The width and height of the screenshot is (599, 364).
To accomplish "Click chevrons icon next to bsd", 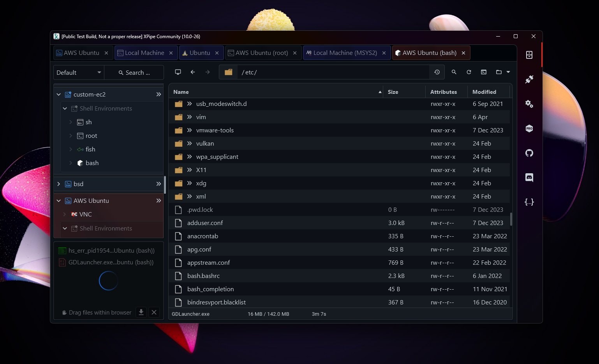I will [159, 184].
